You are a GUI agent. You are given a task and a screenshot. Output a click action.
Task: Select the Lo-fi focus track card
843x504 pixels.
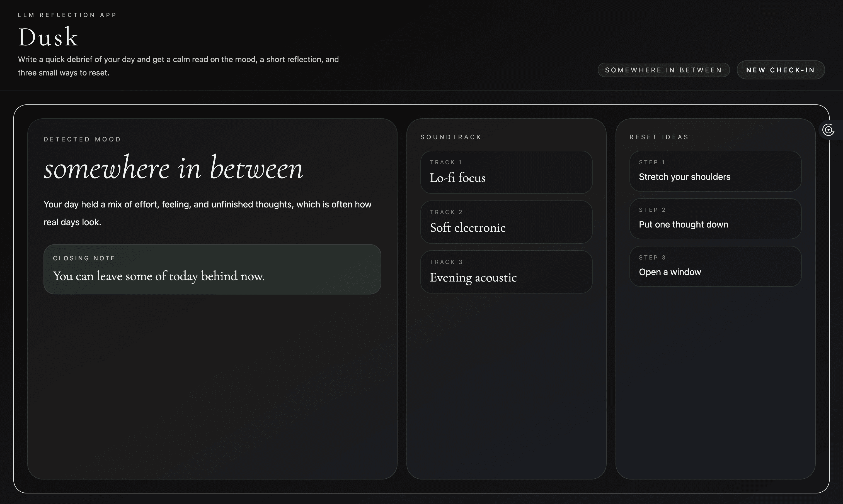tap(506, 172)
